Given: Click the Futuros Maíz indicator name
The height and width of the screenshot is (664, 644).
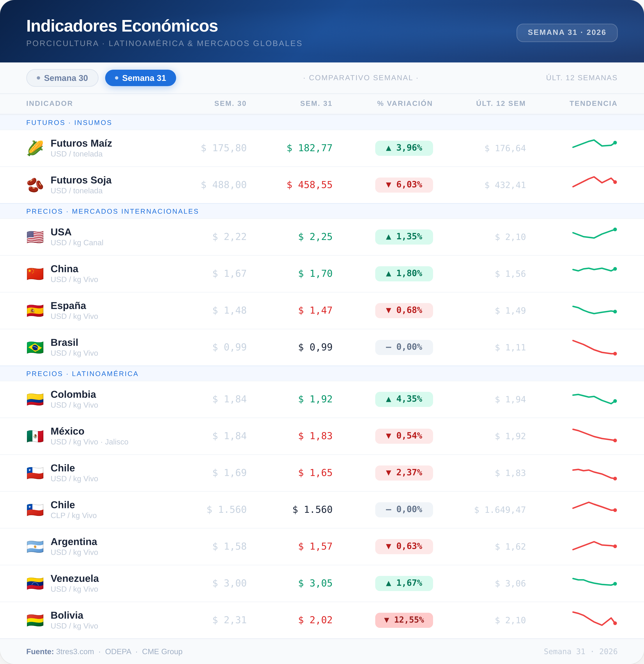Looking at the screenshot, I should (x=81, y=143).
